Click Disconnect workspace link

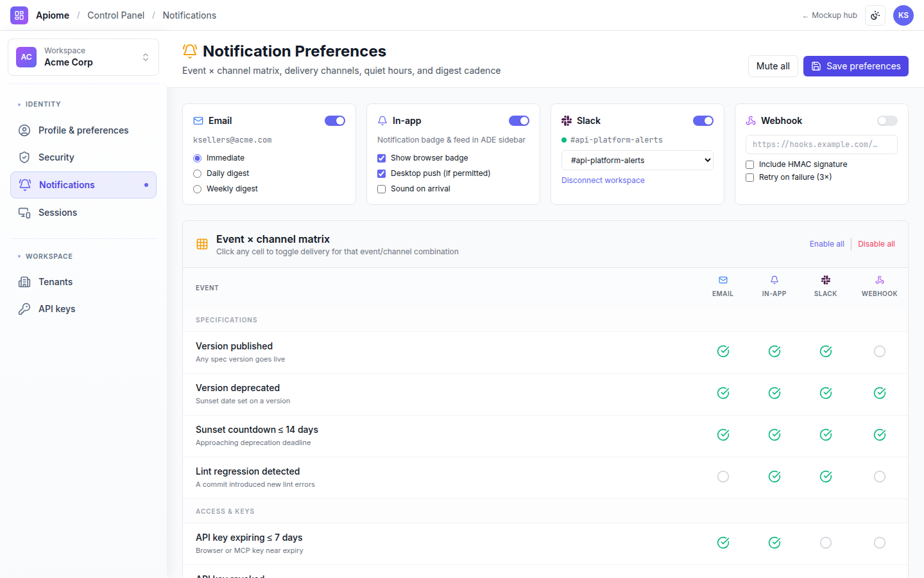click(x=603, y=180)
